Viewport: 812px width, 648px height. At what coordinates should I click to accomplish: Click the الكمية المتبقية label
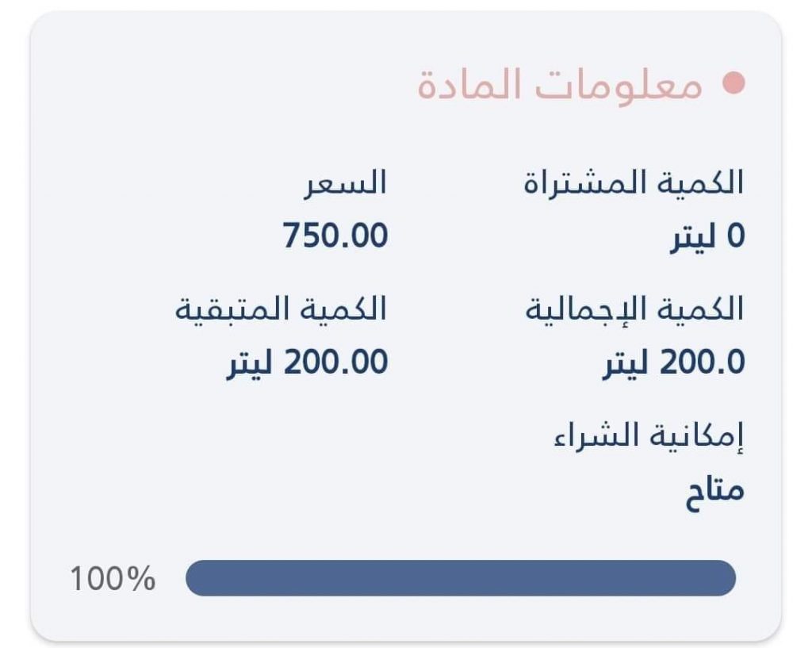[x=282, y=309]
